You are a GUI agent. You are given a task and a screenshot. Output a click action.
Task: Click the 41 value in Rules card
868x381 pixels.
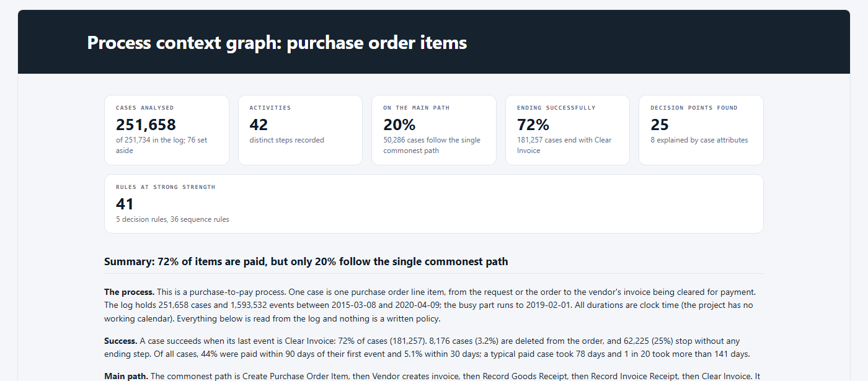click(125, 204)
